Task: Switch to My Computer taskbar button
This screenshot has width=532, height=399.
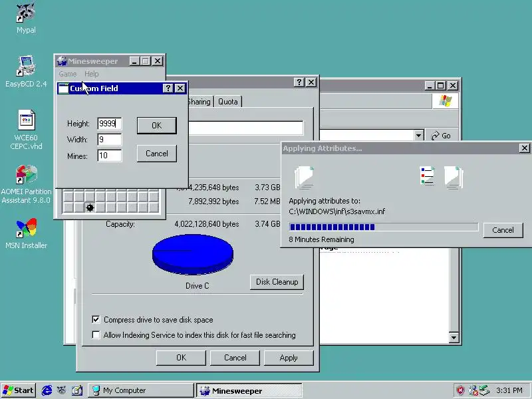Action: click(140, 390)
